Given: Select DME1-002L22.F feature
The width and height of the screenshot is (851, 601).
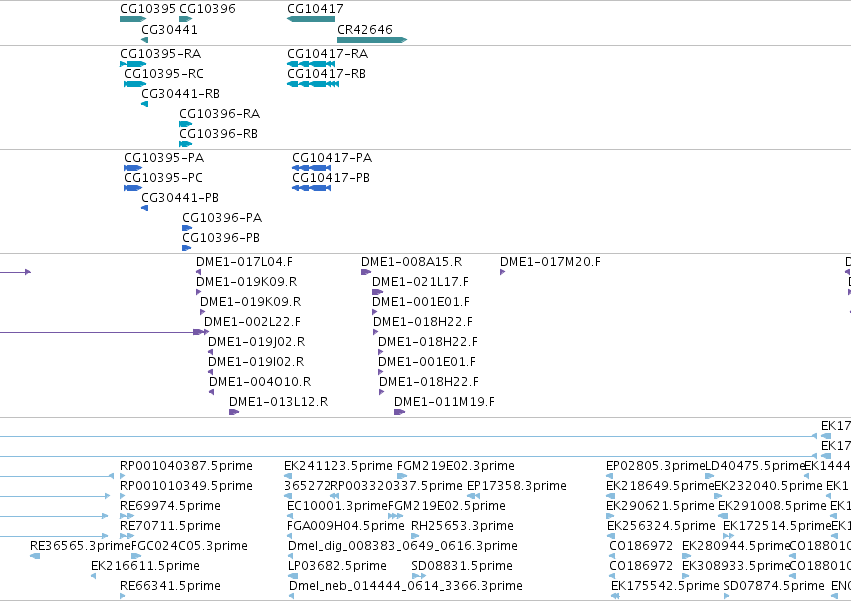Looking at the screenshot, I should (201, 332).
